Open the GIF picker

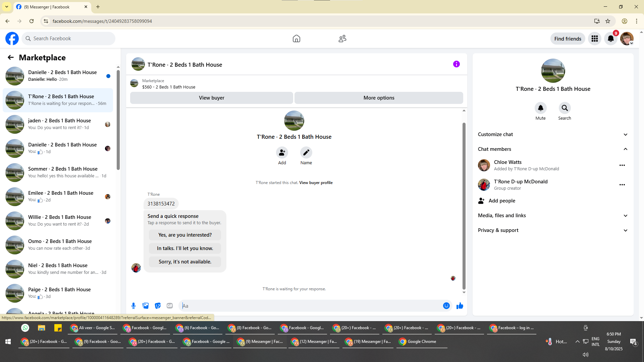click(x=170, y=306)
